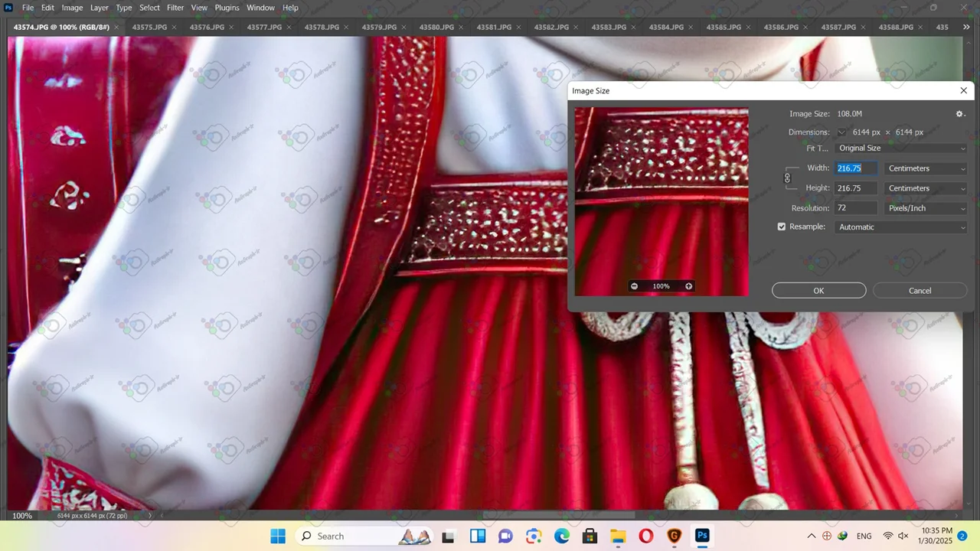The image size is (980, 551).
Task: Open the Width units Centimeters dropdown
Action: click(926, 168)
